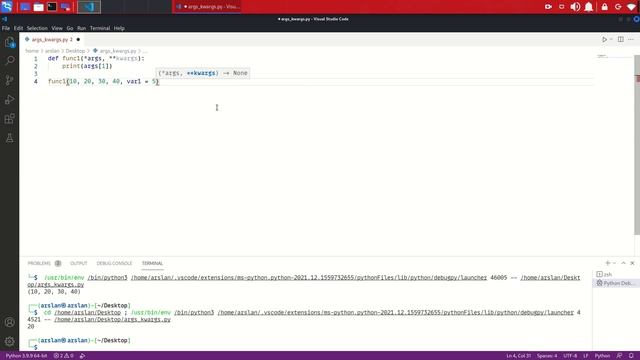Image resolution: width=640 pixels, height=360 pixels.
Task: Launch the terminal emulator from taskbar
Action: [x=52, y=7]
